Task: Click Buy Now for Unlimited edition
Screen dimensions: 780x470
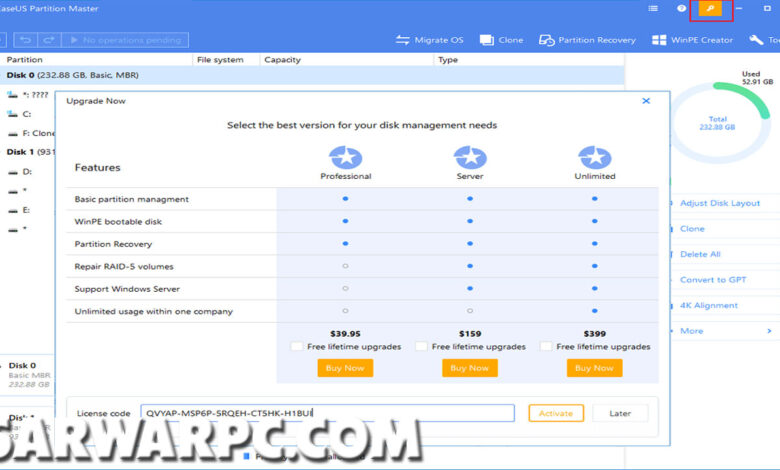Action: tap(594, 368)
